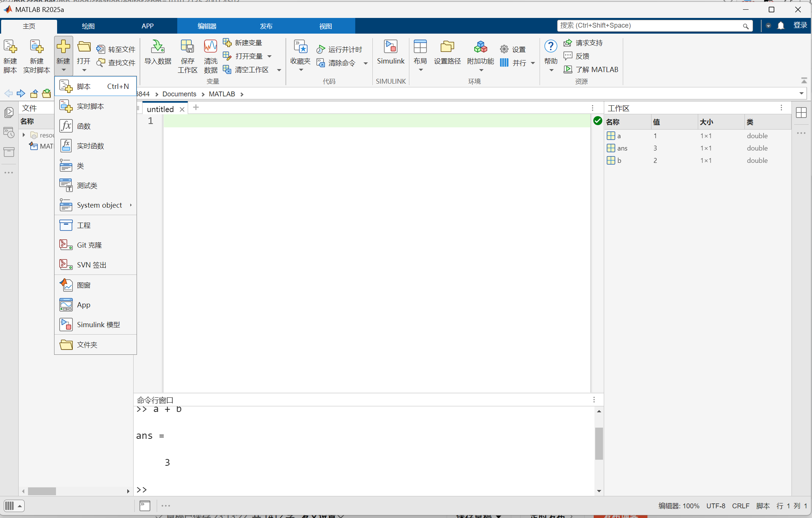
Task: Open the address bar path dropdown arrow
Action: click(x=801, y=93)
